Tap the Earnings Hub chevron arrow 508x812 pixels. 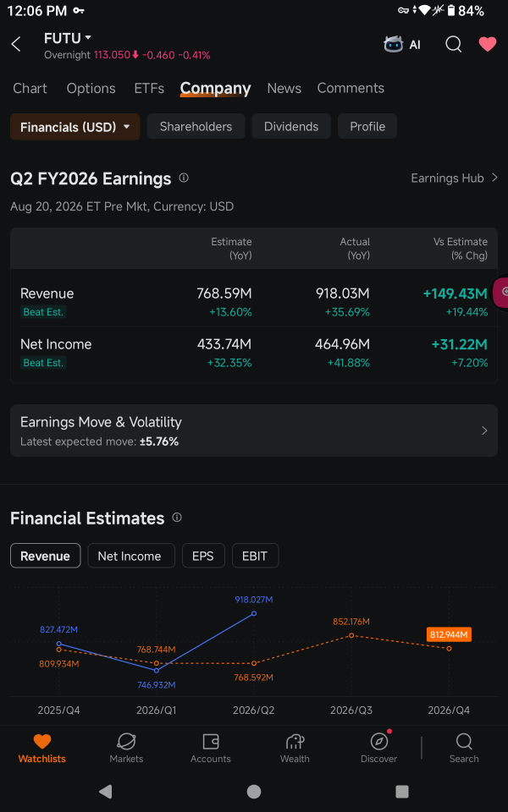point(494,178)
